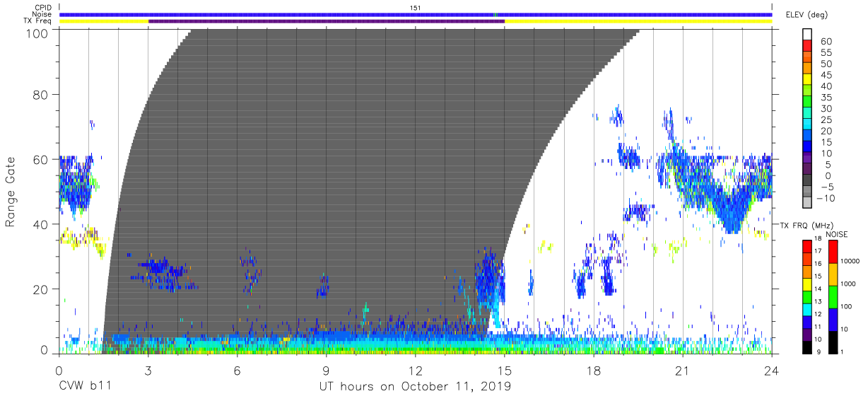Click the CPID label
This screenshot has width=868, height=401.
44,7
